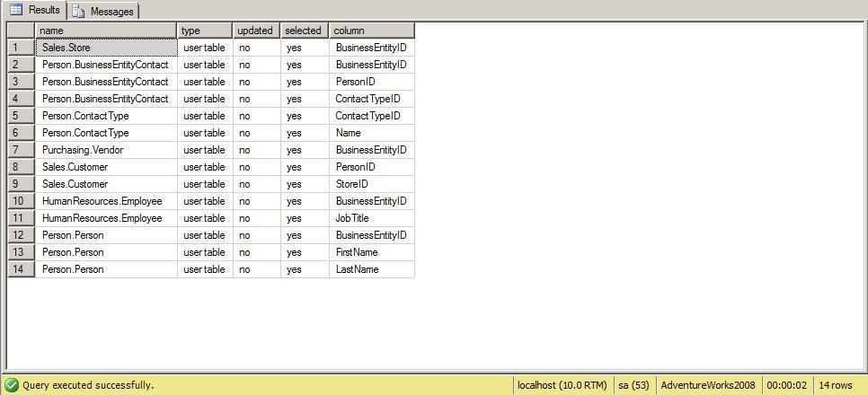Click ContactTypeID cell in row 5
The image size is (868, 395).
tap(371, 116)
